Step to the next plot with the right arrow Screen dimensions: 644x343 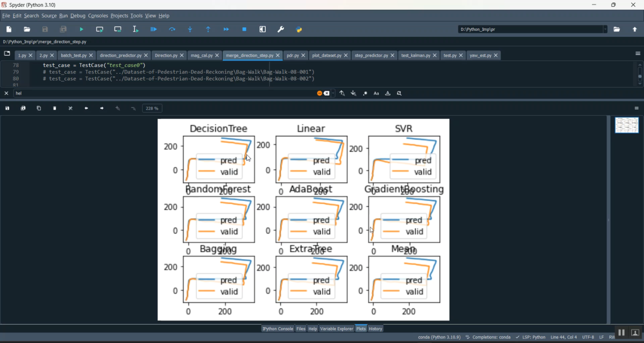[x=102, y=108]
